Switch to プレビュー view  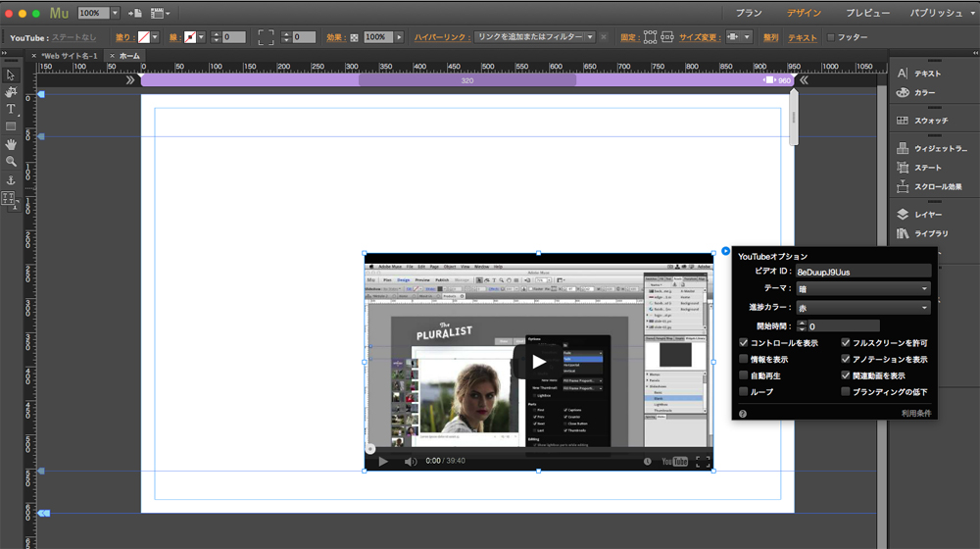pyautogui.click(x=867, y=13)
